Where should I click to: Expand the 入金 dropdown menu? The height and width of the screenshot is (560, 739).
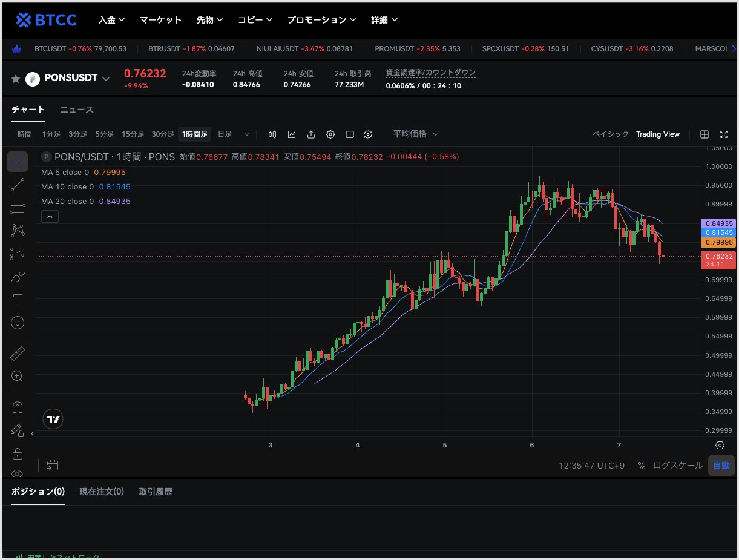(112, 20)
